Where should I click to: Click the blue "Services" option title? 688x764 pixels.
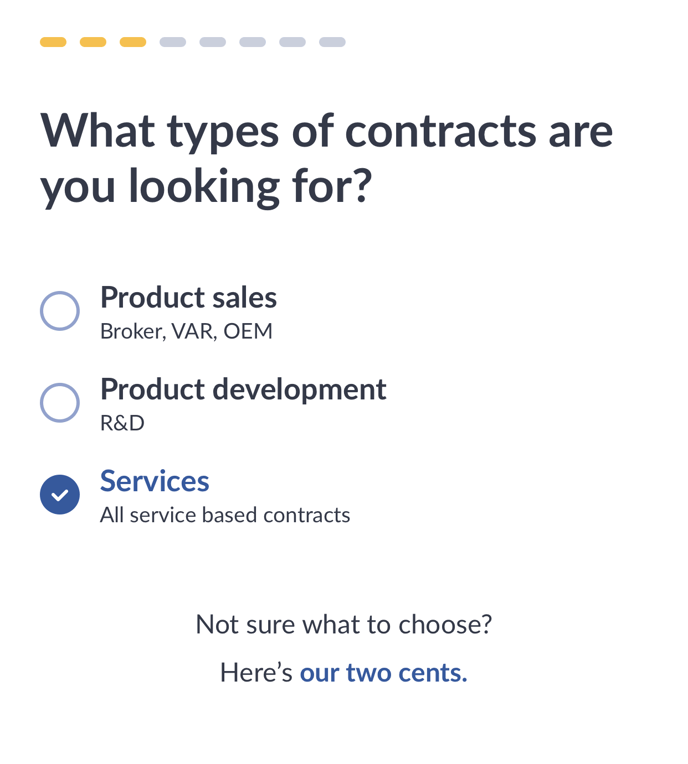154,481
